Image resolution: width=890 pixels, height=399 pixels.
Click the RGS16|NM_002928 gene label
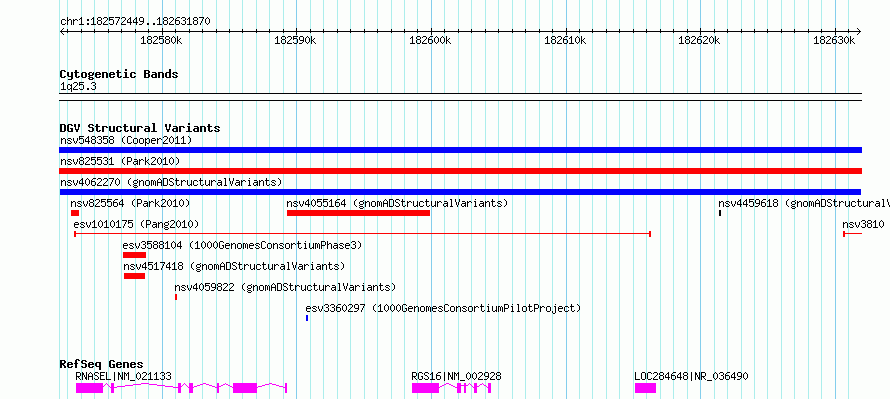point(456,376)
